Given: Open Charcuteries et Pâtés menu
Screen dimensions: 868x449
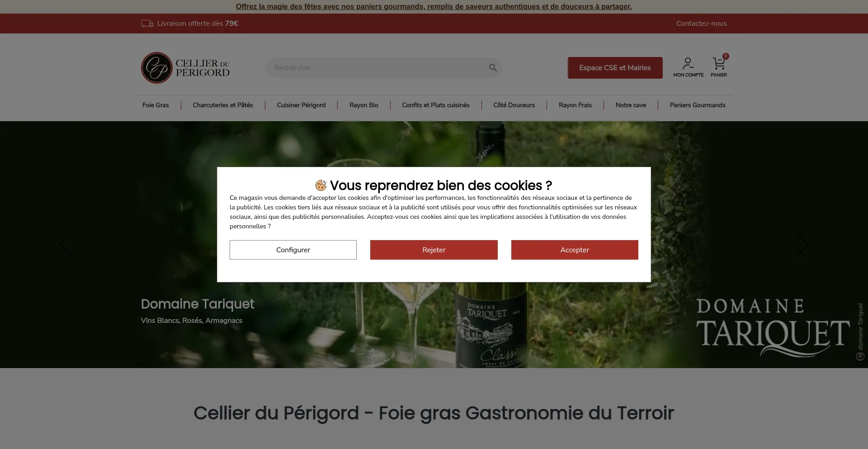Looking at the screenshot, I should tap(223, 105).
